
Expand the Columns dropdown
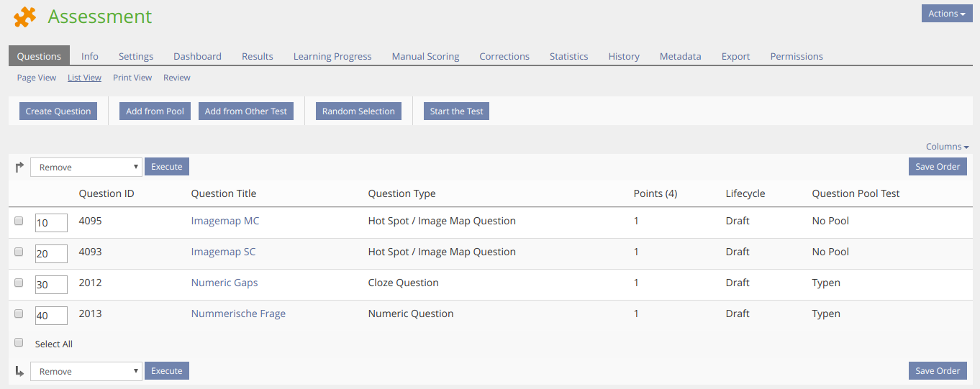(x=947, y=147)
